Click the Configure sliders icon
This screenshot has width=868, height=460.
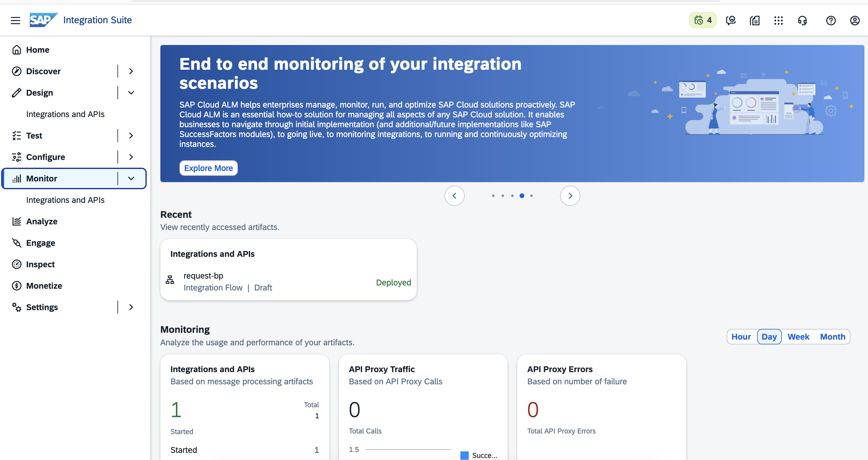(16, 157)
